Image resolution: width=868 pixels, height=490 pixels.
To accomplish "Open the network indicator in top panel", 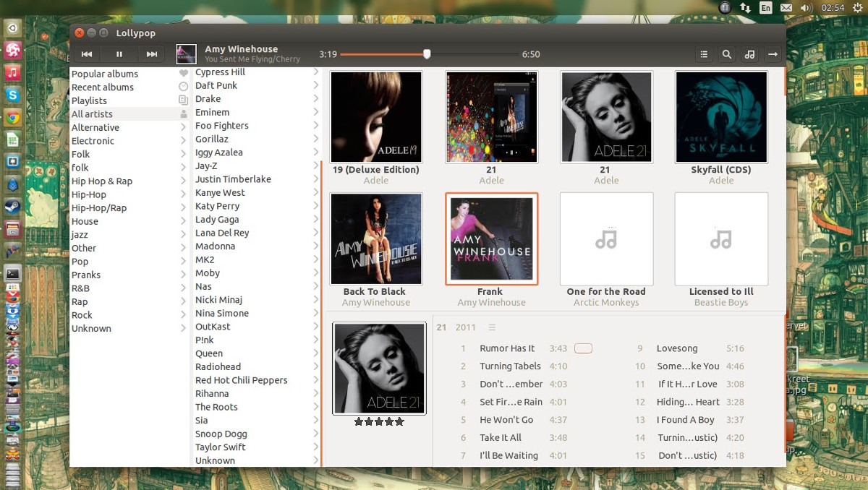I will pyautogui.click(x=746, y=7).
